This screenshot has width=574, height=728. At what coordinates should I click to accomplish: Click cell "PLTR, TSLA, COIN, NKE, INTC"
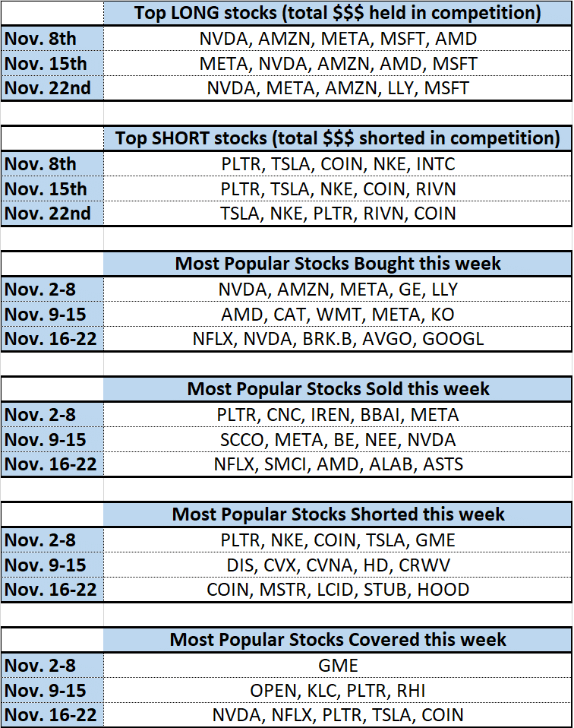337,163
